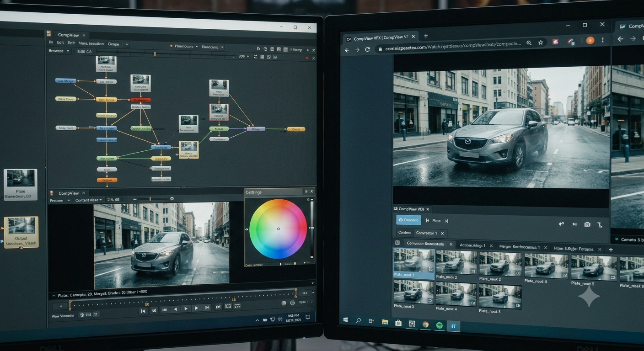Click the viewer zoom slider beside Content dropdown
Viewport: 644px width, 351px height.
(152, 199)
